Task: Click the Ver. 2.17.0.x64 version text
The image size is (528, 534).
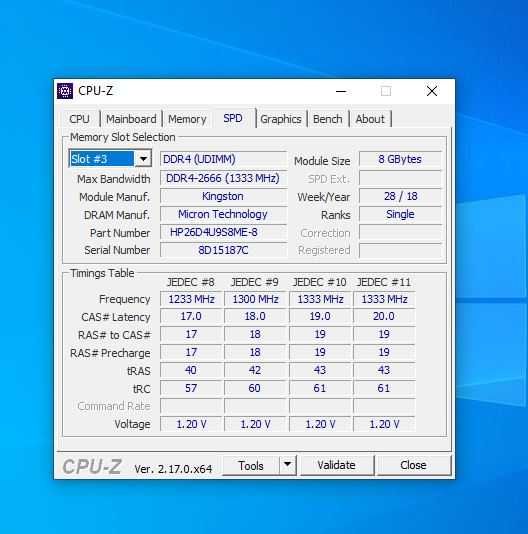Action: (x=173, y=469)
